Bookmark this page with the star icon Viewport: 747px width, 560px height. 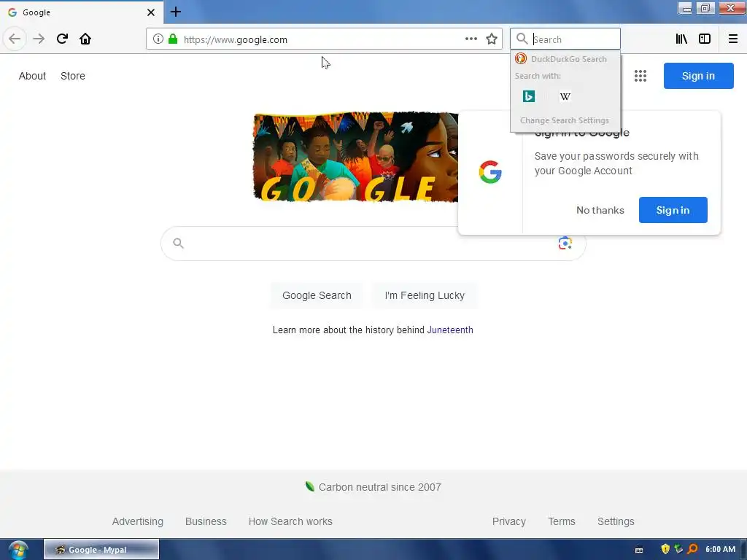pos(492,39)
